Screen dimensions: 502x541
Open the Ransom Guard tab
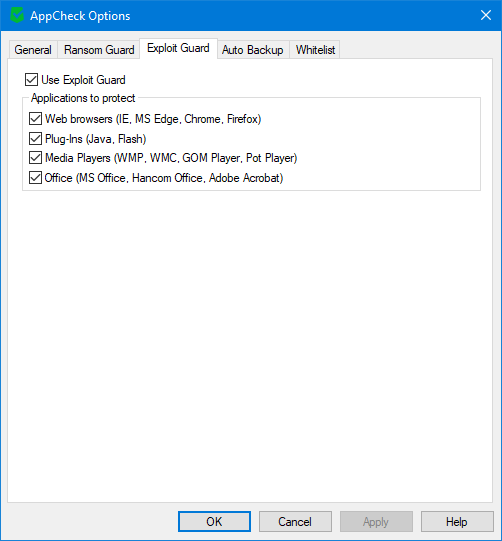[x=99, y=50]
